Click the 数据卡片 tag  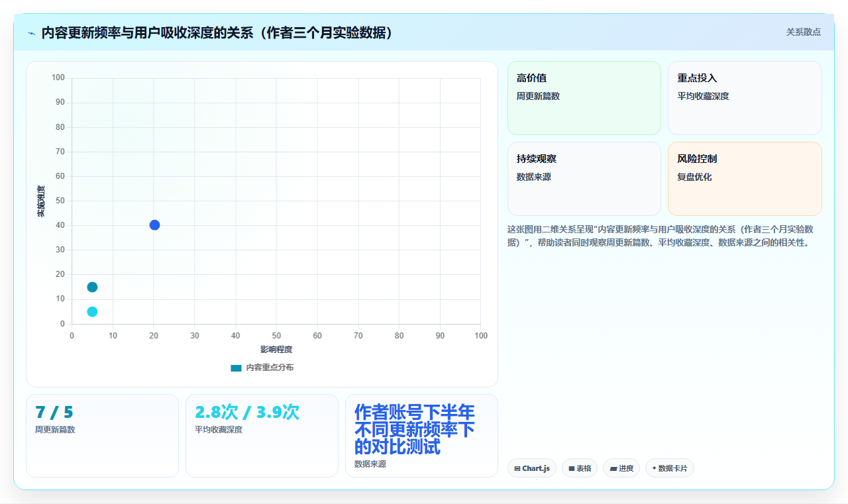(670, 468)
